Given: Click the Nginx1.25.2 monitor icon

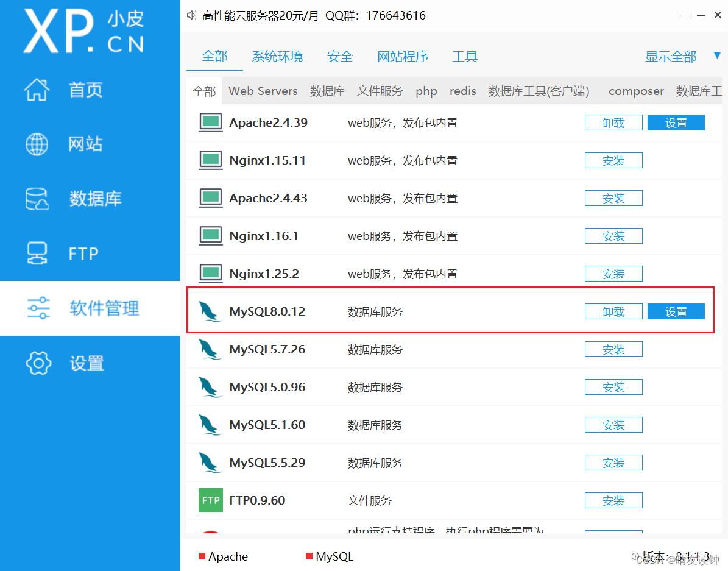Looking at the screenshot, I should (210, 274).
